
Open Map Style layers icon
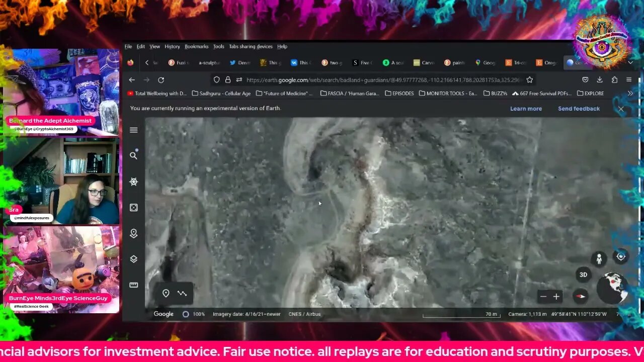coord(133,259)
